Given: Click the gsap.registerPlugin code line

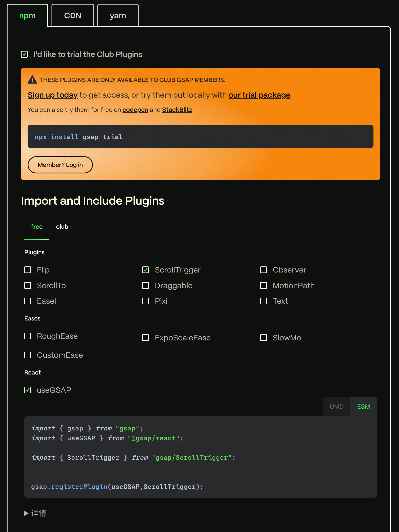Looking at the screenshot, I should pos(117,487).
